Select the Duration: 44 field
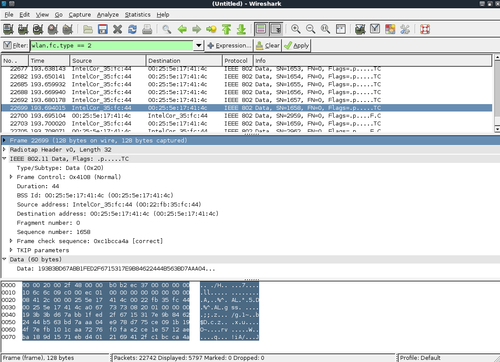The height and width of the screenshot is (362, 500). point(38,186)
